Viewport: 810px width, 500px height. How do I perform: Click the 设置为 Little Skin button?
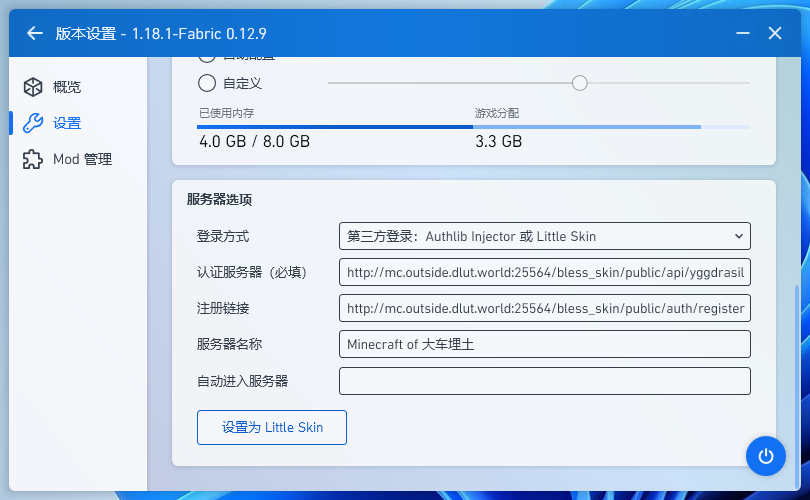point(272,427)
